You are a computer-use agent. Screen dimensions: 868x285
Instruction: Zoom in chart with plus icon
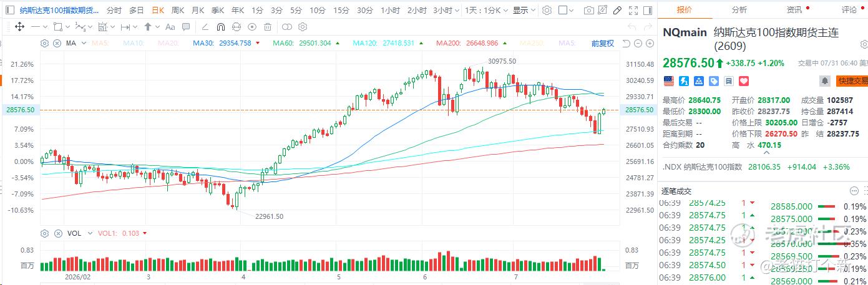click(x=649, y=43)
